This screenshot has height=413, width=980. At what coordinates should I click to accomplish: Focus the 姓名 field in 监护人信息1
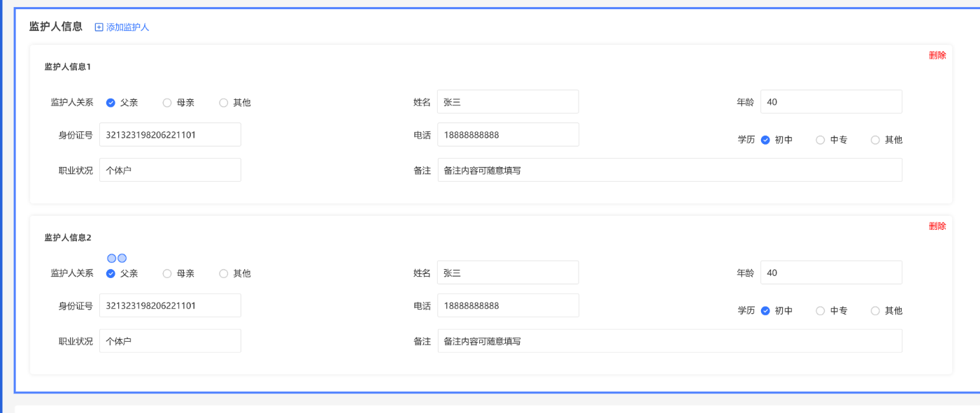pos(508,102)
